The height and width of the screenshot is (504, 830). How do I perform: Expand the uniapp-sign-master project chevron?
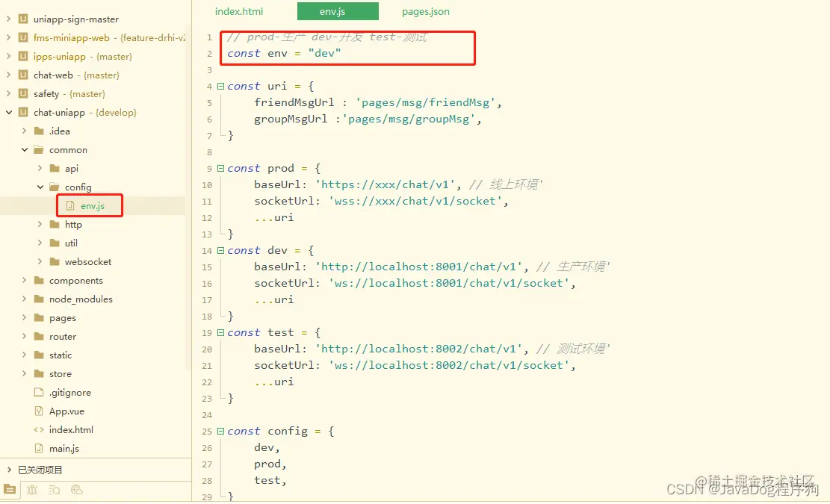tap(8, 19)
